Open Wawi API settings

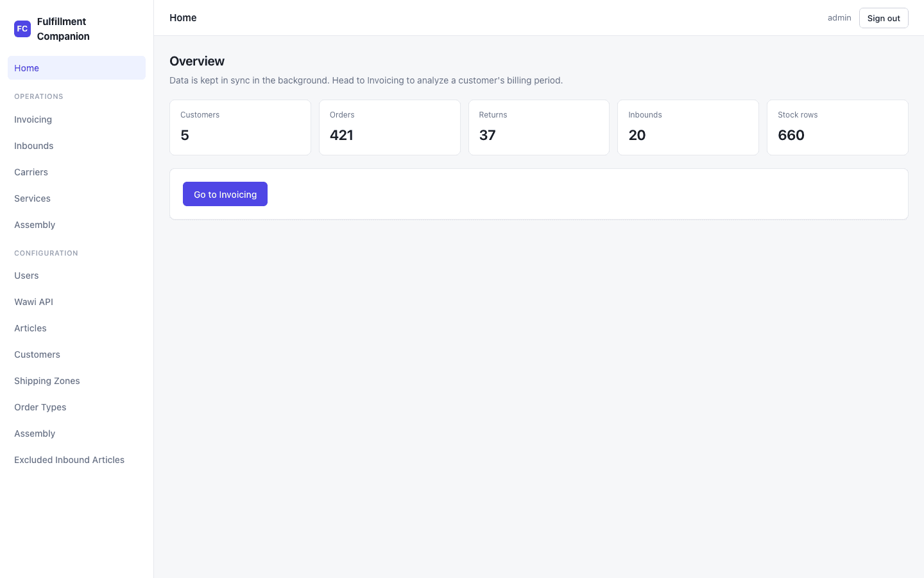click(76, 302)
